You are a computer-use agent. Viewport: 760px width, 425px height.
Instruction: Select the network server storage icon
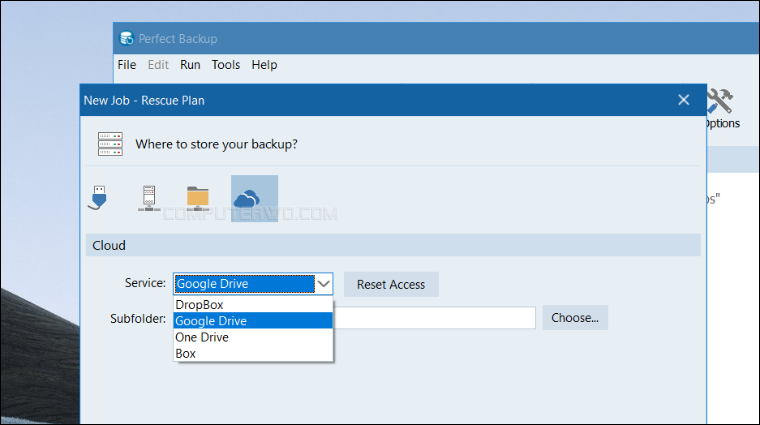point(149,198)
